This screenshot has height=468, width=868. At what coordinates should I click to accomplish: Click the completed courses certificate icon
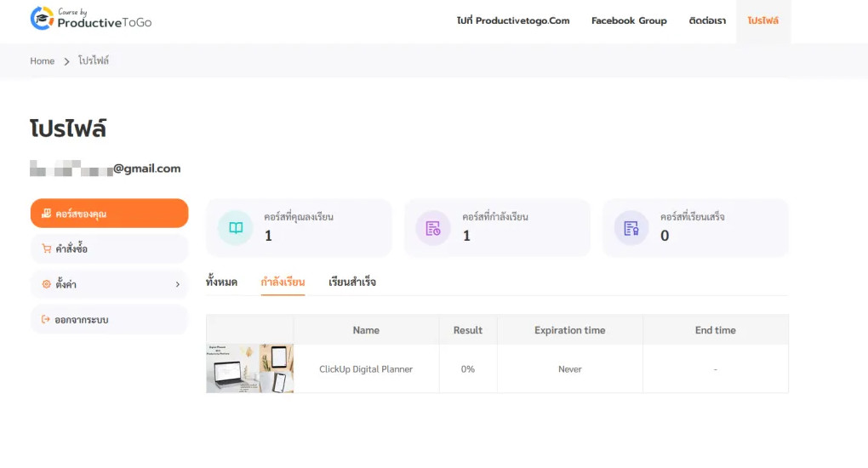click(x=631, y=228)
